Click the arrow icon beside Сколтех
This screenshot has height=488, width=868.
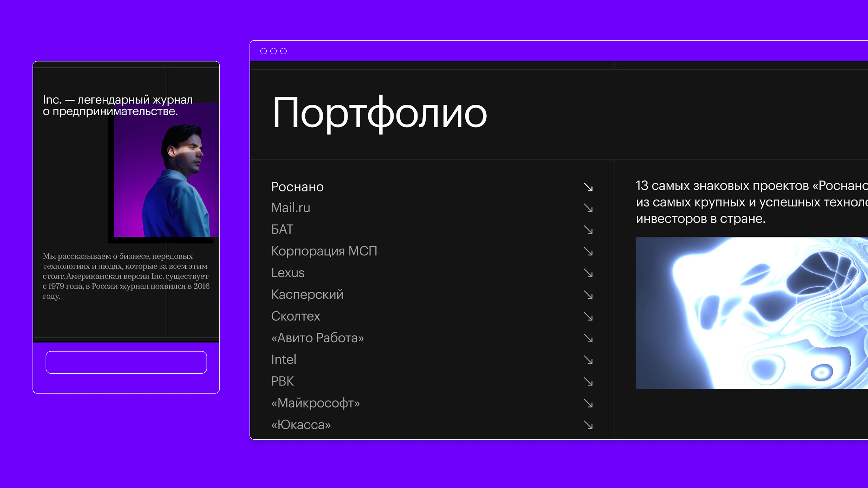coord(588,317)
